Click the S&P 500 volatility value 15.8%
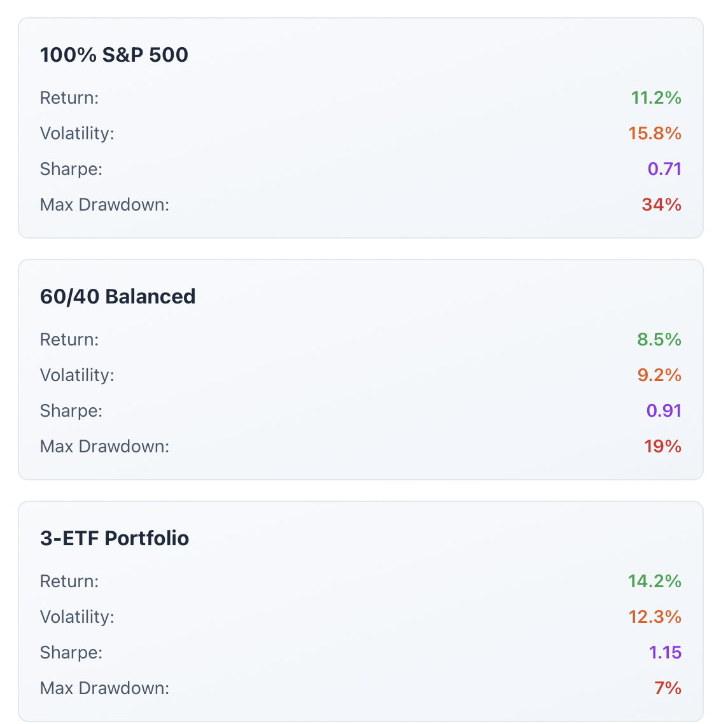Screen dimensions: 728x724 [x=655, y=134]
